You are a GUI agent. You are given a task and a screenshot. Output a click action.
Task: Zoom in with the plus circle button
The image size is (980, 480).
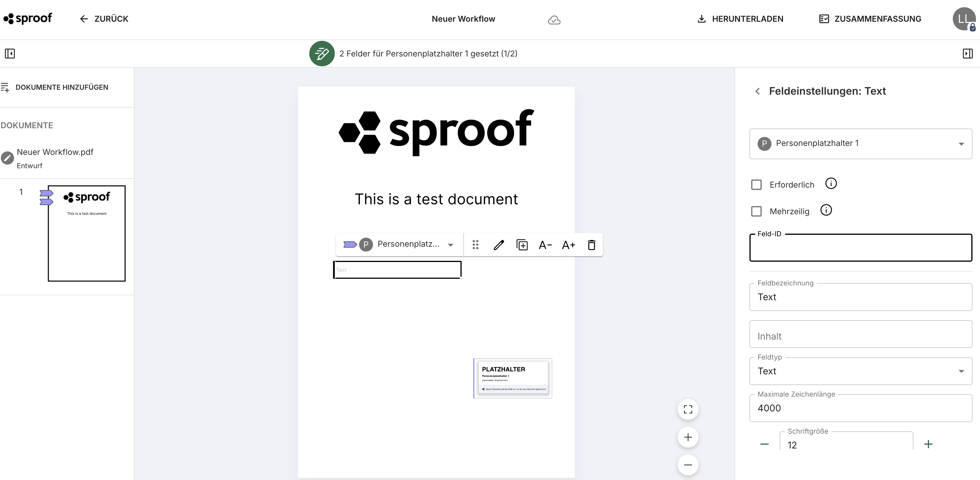click(x=688, y=437)
